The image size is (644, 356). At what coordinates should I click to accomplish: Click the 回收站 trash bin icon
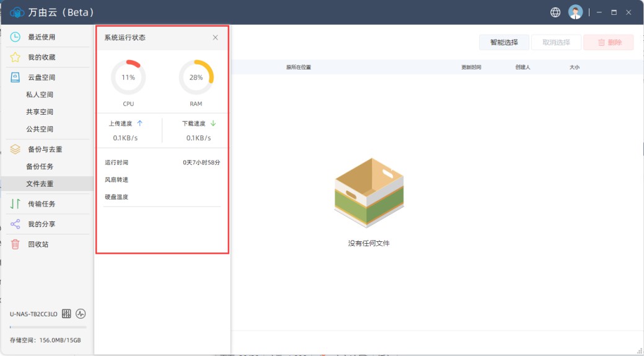[x=15, y=244]
